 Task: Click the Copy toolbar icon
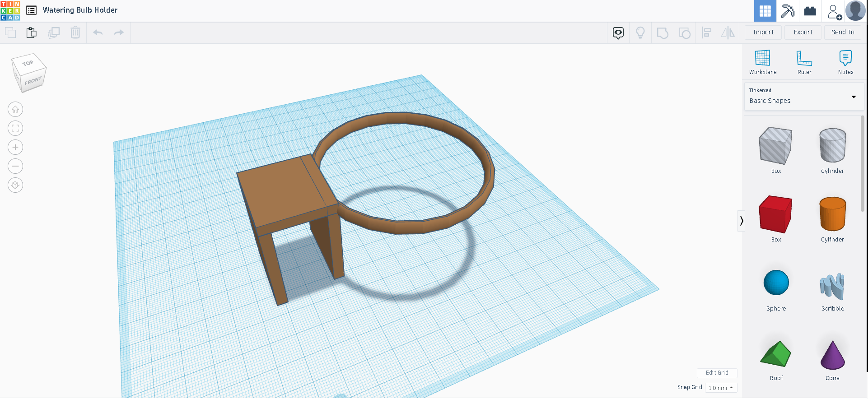tap(10, 32)
